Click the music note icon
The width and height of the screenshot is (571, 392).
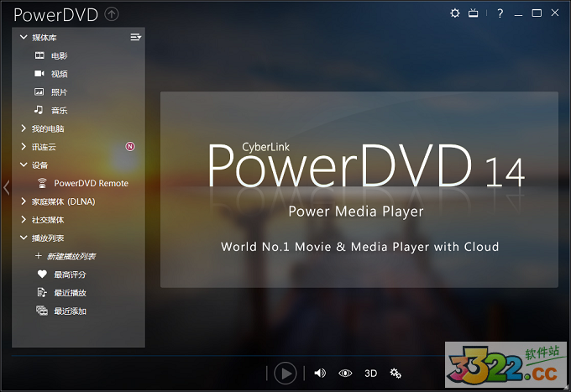coord(39,110)
